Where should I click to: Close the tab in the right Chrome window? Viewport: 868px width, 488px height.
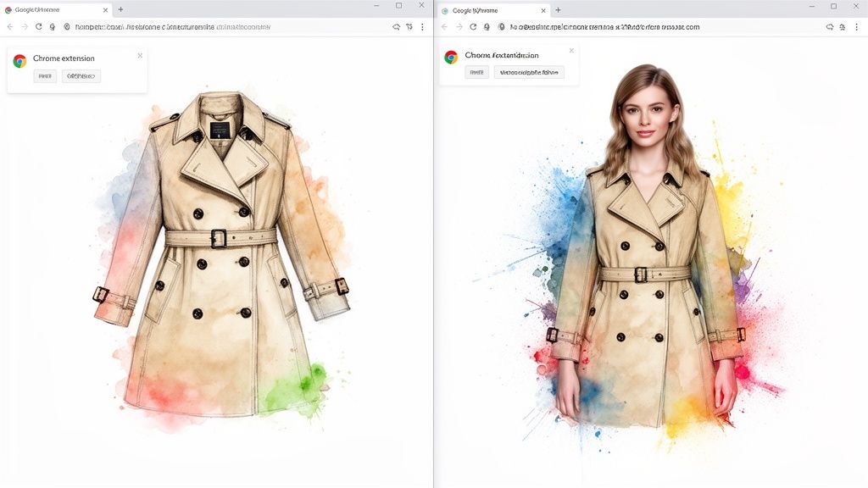coord(543,10)
